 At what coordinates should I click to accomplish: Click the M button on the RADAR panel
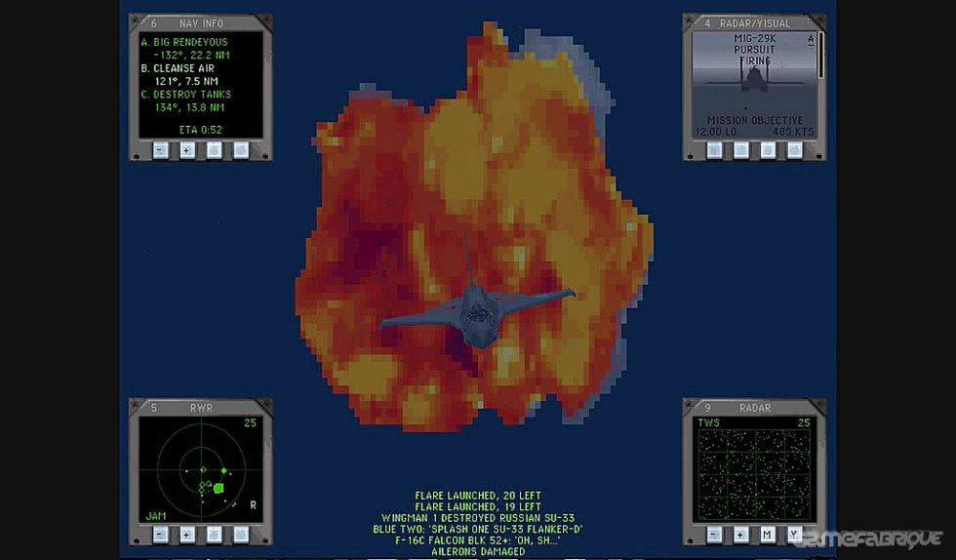(768, 535)
